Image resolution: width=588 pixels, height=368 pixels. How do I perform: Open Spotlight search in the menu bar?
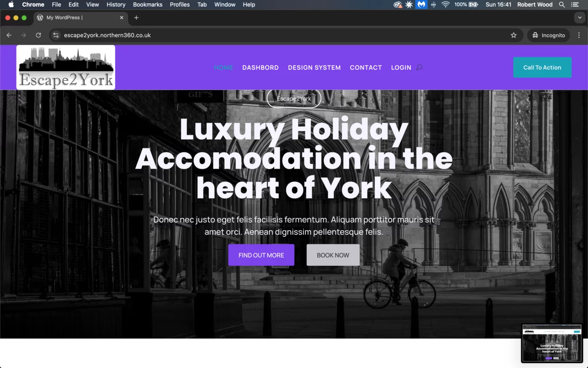click(562, 5)
